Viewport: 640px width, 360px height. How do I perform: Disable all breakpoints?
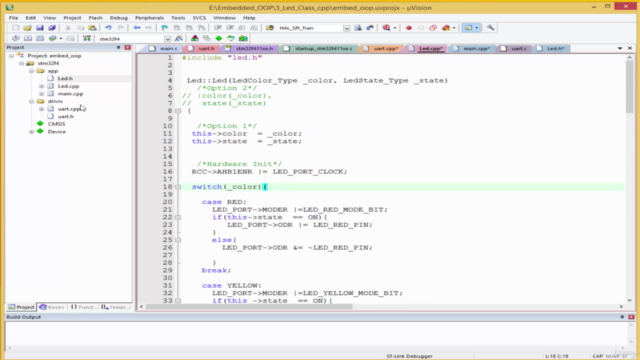[433, 28]
